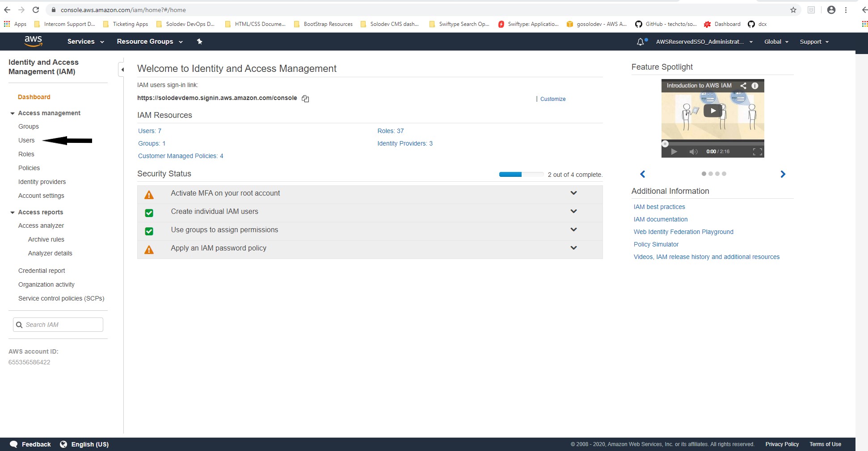Image resolution: width=868 pixels, height=451 pixels.
Task: Go to previous Feature Spotlight item
Action: tap(643, 174)
